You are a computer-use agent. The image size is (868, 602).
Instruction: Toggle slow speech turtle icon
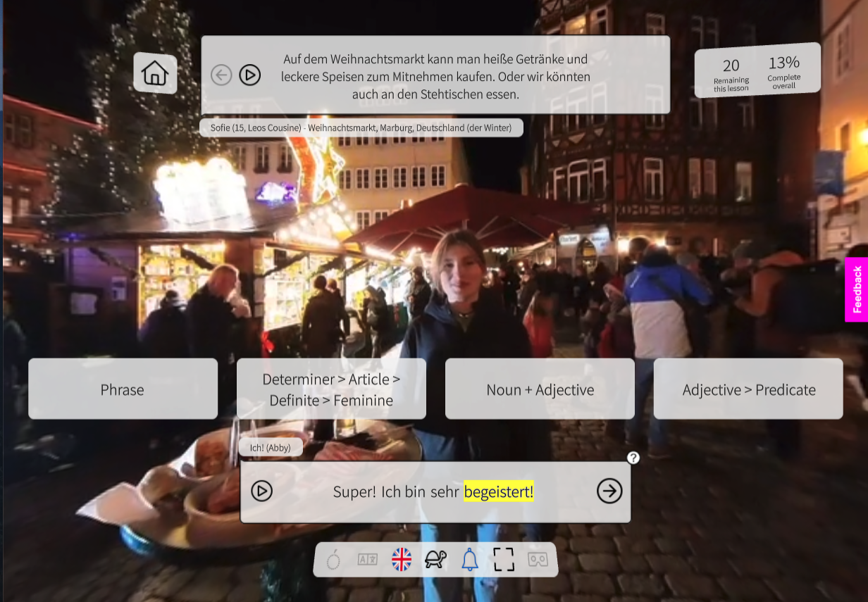coord(435,560)
